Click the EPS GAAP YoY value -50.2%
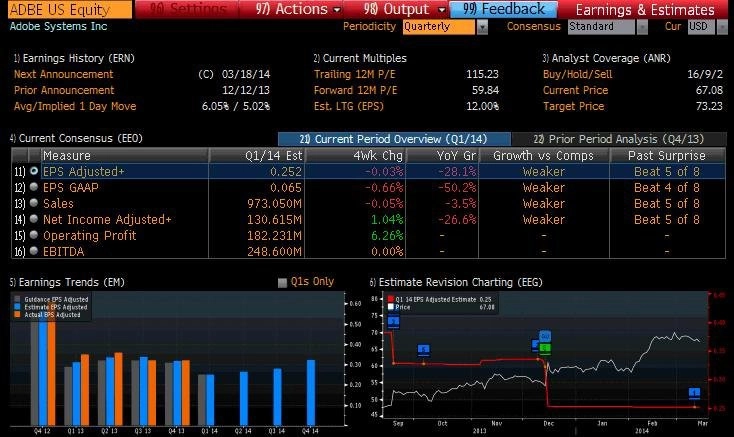The height and width of the screenshot is (437, 734). point(457,188)
